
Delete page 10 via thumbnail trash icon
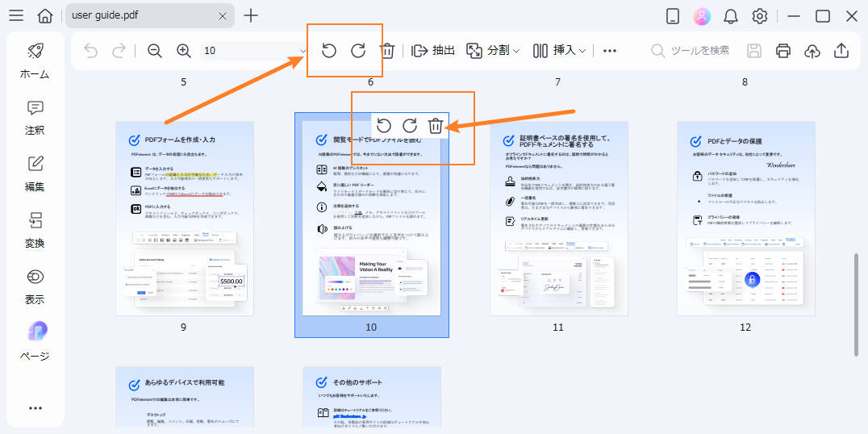coord(436,126)
